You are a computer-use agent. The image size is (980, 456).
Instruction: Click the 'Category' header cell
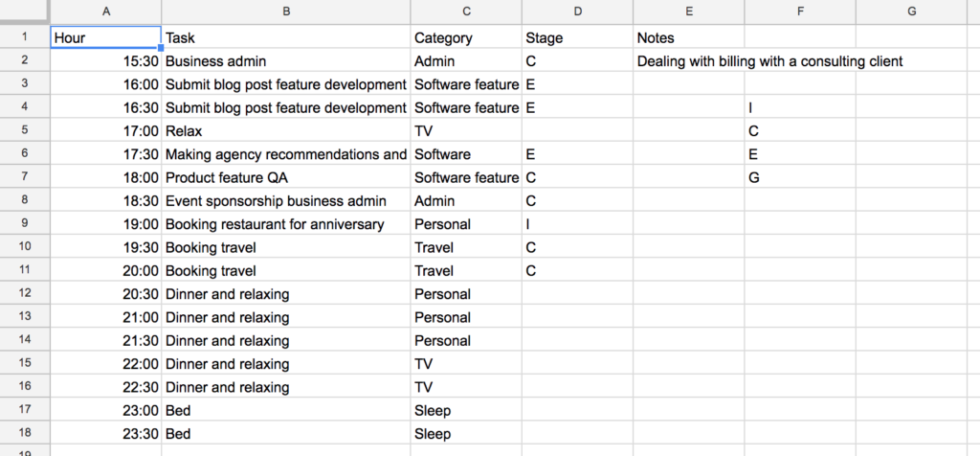[x=466, y=37]
